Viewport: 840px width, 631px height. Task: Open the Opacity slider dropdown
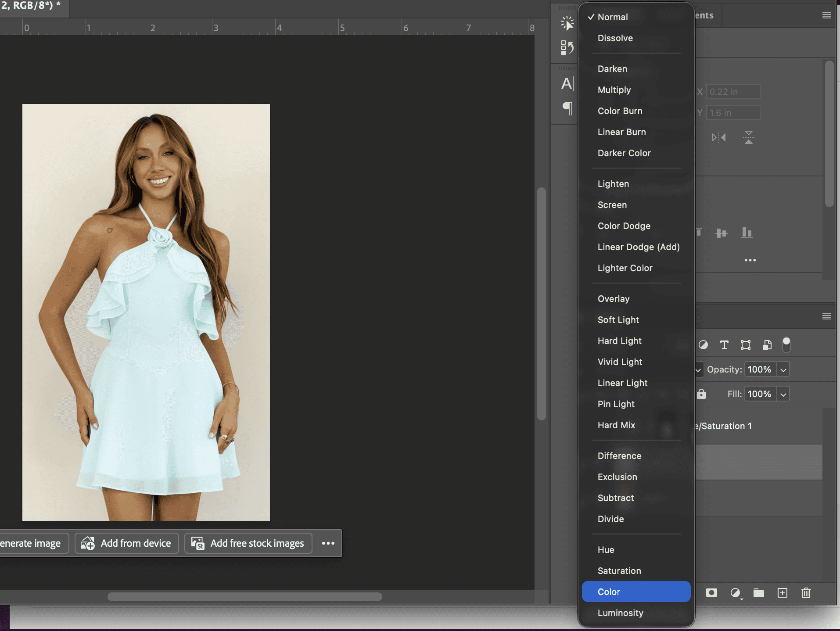[x=783, y=369]
